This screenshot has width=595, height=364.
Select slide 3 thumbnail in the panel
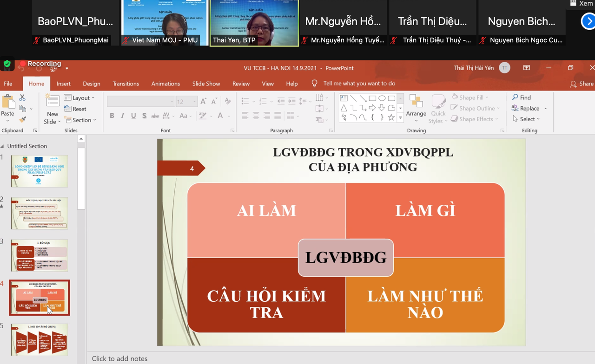[39, 255]
